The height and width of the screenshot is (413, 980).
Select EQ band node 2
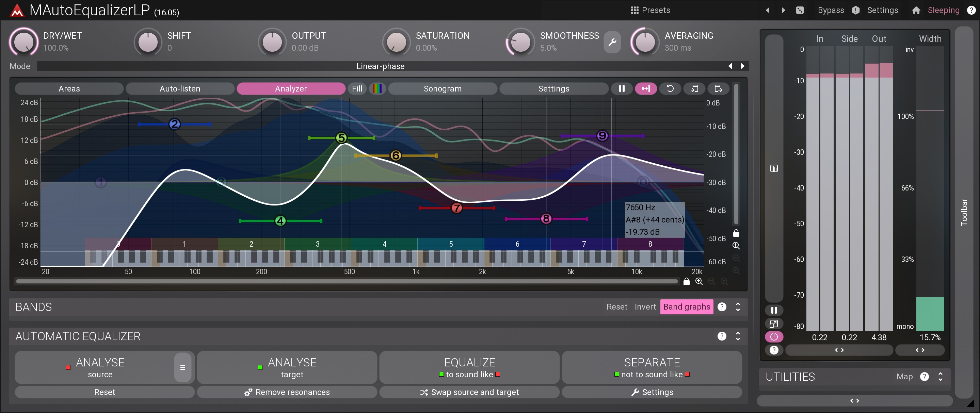[x=175, y=124]
